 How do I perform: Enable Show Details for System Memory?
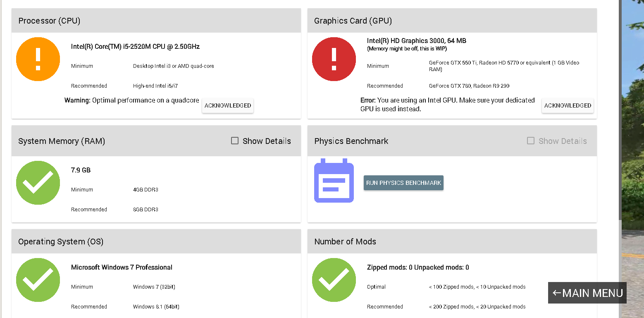point(235,141)
